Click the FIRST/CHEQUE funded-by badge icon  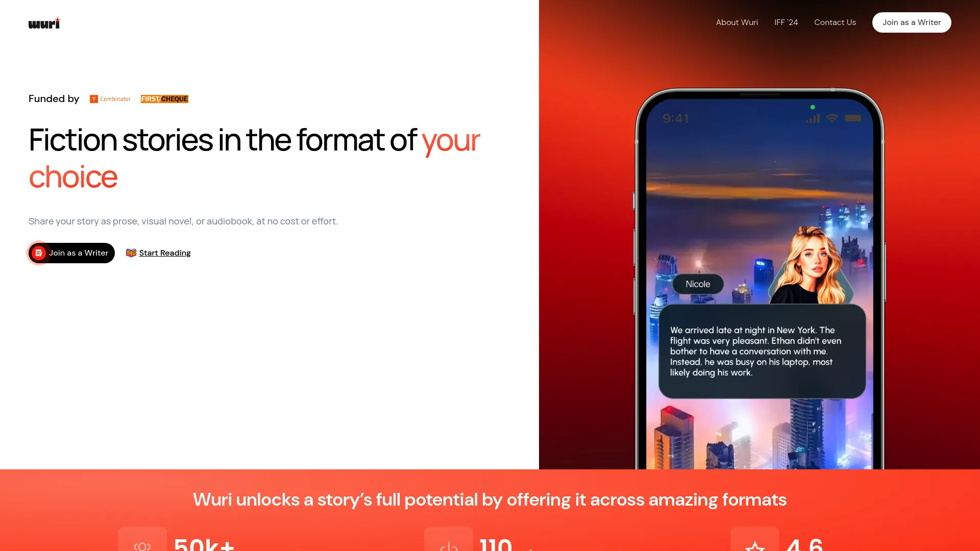[164, 99]
